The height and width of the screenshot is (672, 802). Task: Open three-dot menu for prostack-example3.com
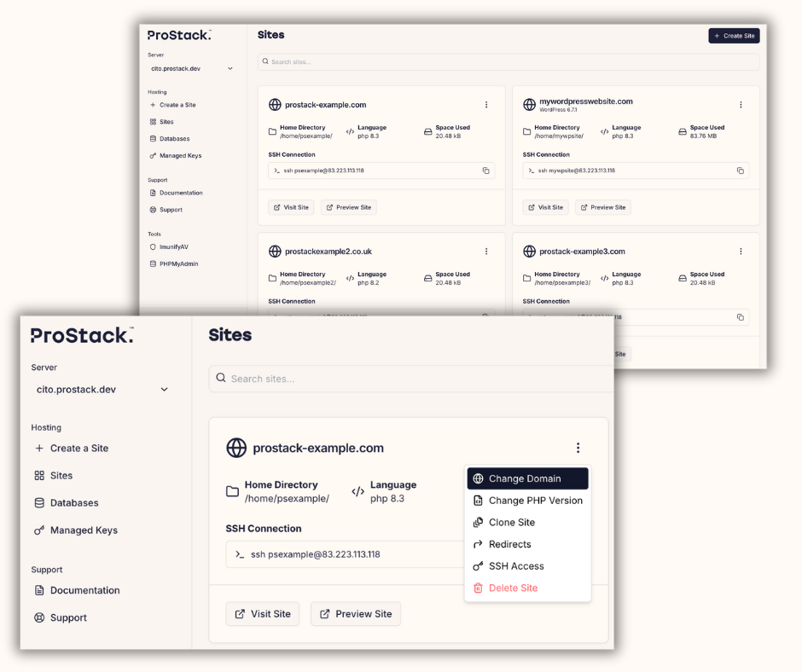coord(741,252)
